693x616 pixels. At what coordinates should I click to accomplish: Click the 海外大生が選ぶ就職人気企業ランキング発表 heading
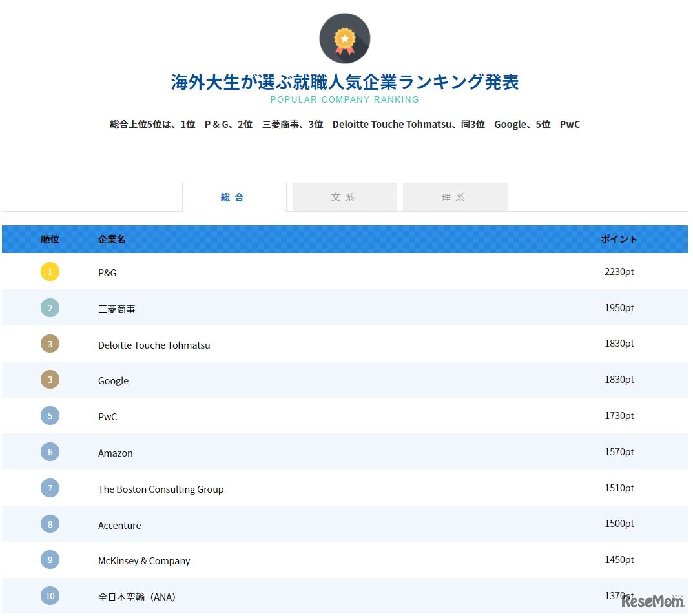point(344,82)
